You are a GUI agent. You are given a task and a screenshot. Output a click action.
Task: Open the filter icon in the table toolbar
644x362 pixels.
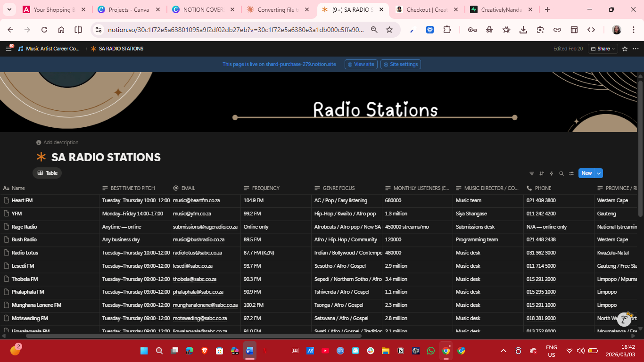click(x=532, y=173)
